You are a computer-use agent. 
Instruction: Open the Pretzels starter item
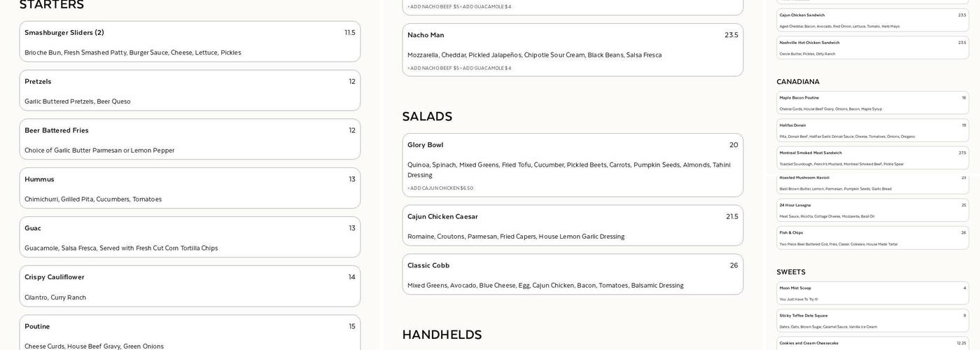(190, 90)
